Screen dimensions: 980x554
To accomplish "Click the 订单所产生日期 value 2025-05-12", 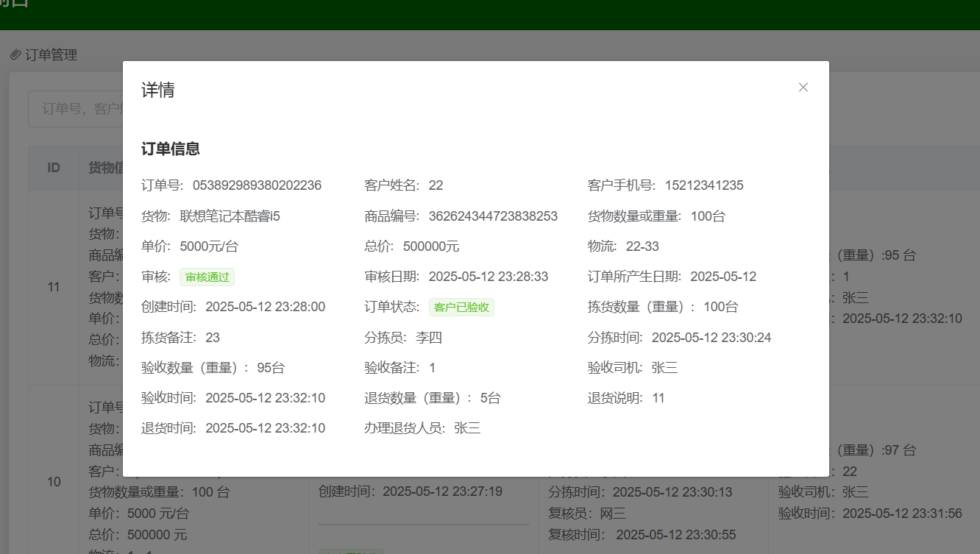I will coord(723,277).
